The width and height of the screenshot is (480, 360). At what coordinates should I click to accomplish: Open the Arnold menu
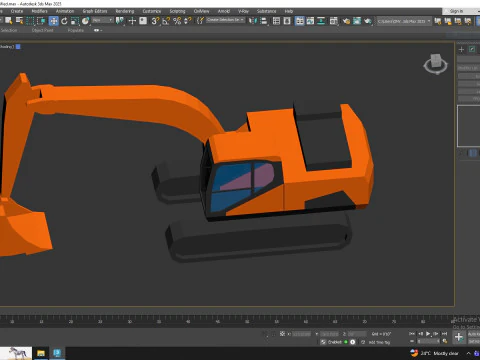[224, 11]
